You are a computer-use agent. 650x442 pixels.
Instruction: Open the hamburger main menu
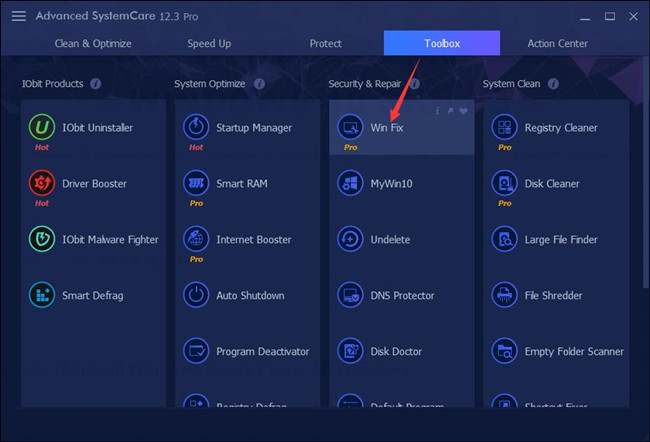pos(19,16)
